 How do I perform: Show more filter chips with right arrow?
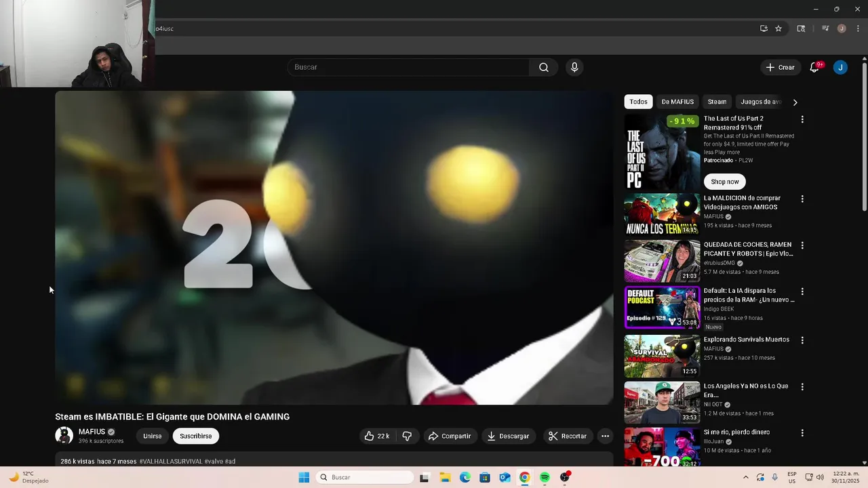pos(795,102)
